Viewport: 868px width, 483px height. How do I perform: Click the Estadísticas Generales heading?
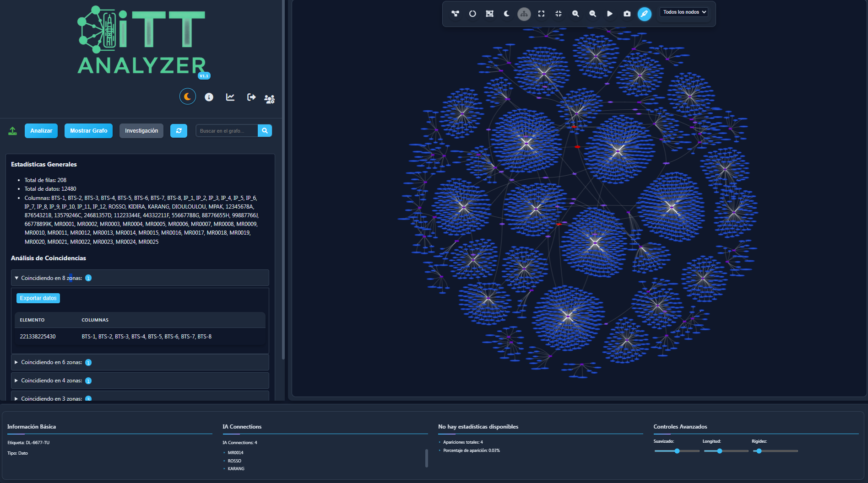coord(44,164)
